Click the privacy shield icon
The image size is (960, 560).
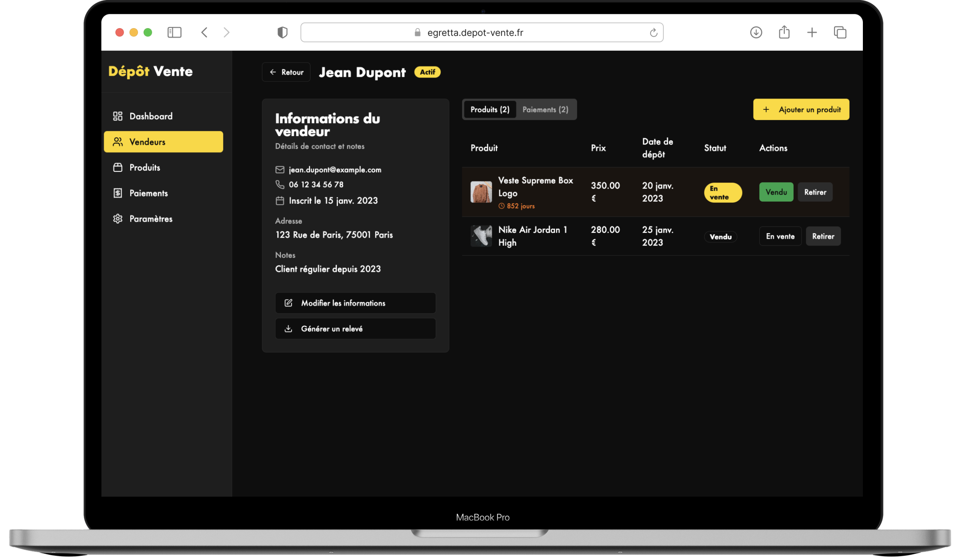(x=282, y=32)
